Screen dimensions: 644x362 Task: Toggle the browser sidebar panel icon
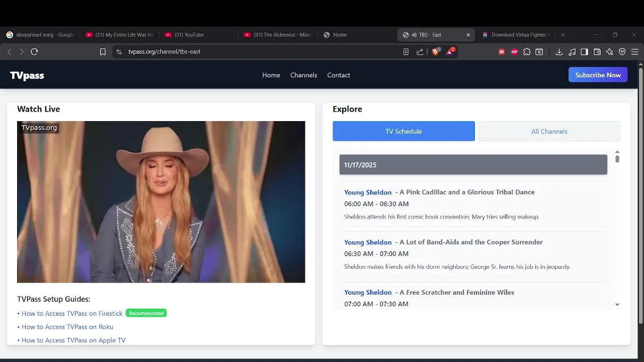(584, 52)
